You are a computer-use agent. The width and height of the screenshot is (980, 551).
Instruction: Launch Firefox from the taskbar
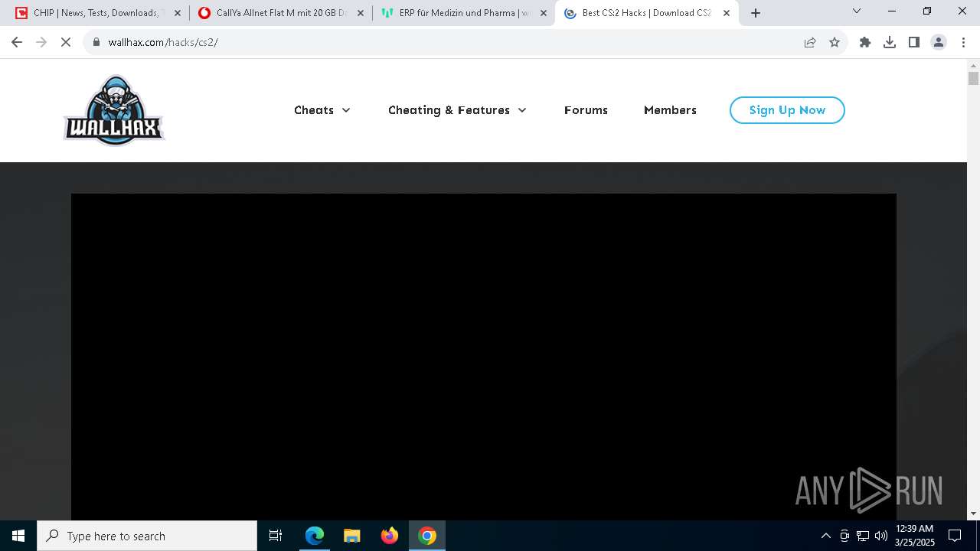click(390, 536)
